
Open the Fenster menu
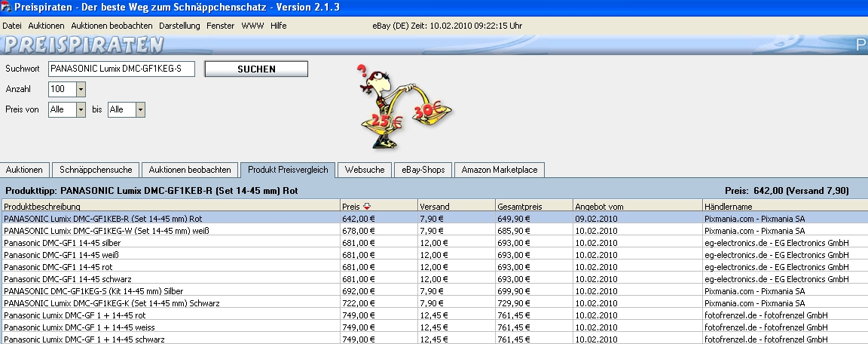coord(220,26)
